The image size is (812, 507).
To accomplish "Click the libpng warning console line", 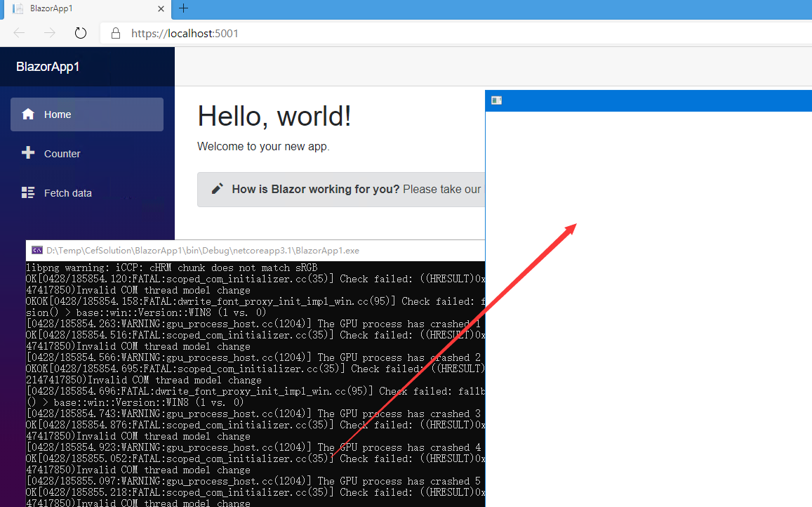I will click(x=171, y=268).
